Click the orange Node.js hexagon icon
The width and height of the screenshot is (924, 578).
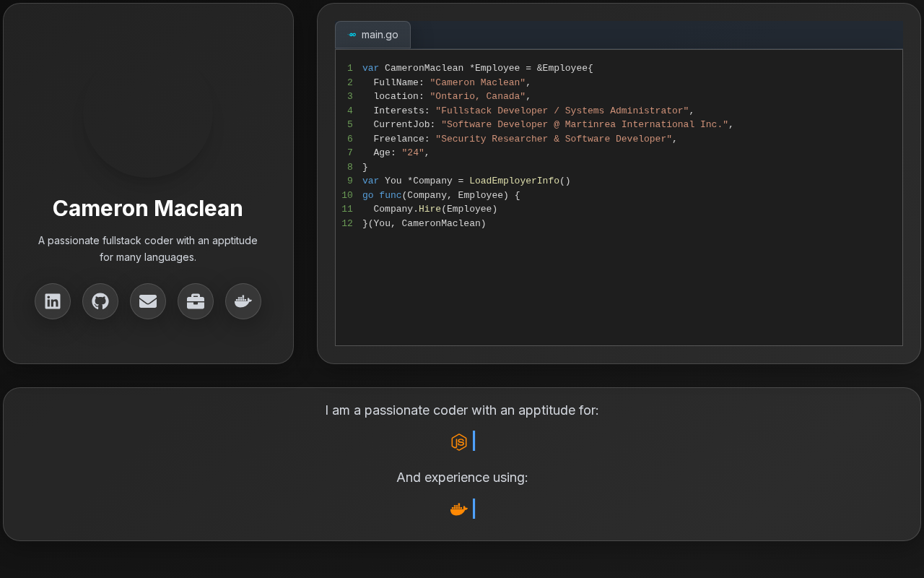tap(459, 441)
